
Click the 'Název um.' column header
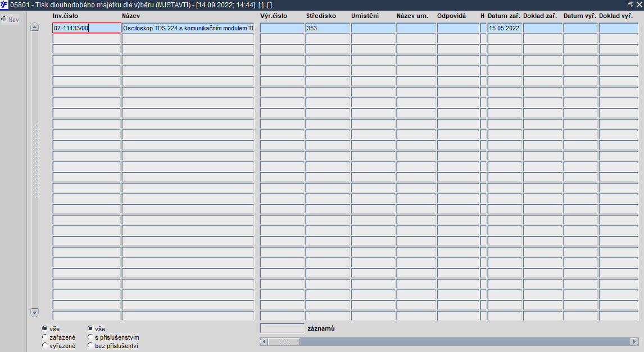click(x=412, y=16)
